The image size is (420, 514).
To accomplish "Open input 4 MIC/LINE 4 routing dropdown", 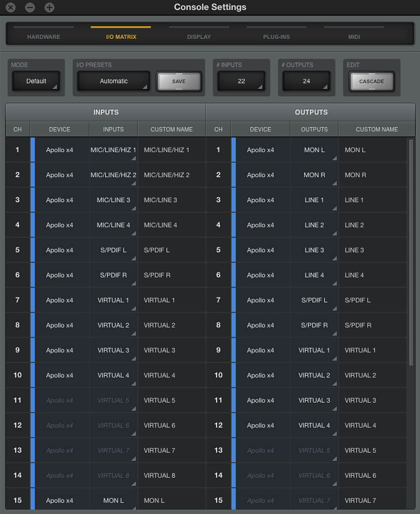I will pyautogui.click(x=113, y=225).
